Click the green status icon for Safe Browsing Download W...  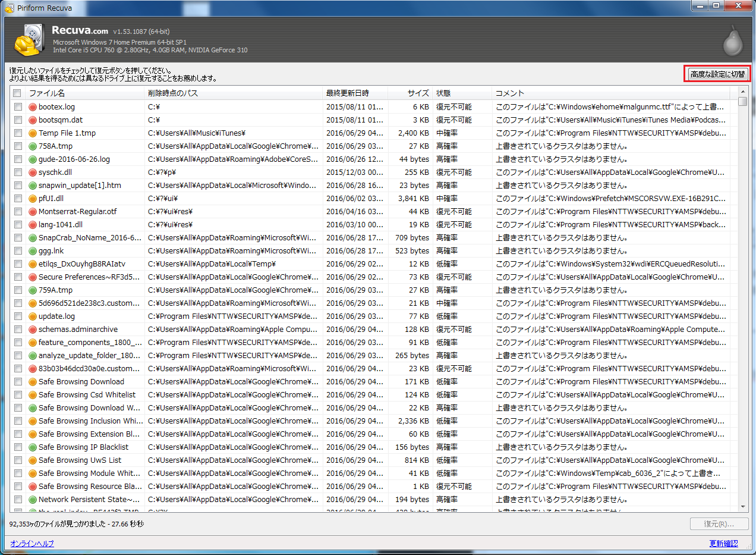[x=33, y=408]
